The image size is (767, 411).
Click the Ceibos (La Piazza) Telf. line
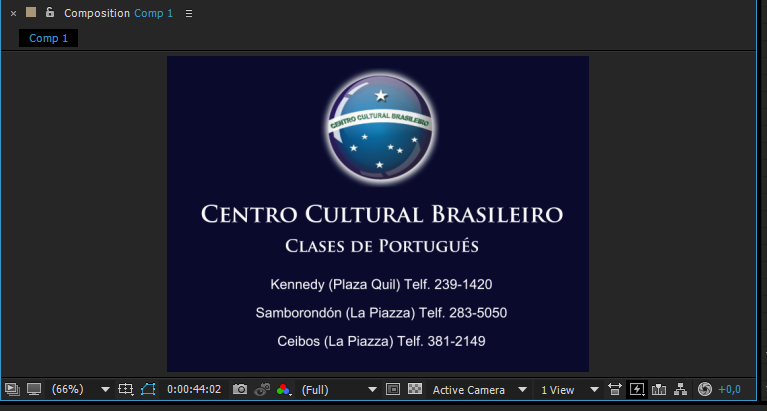pyautogui.click(x=381, y=341)
